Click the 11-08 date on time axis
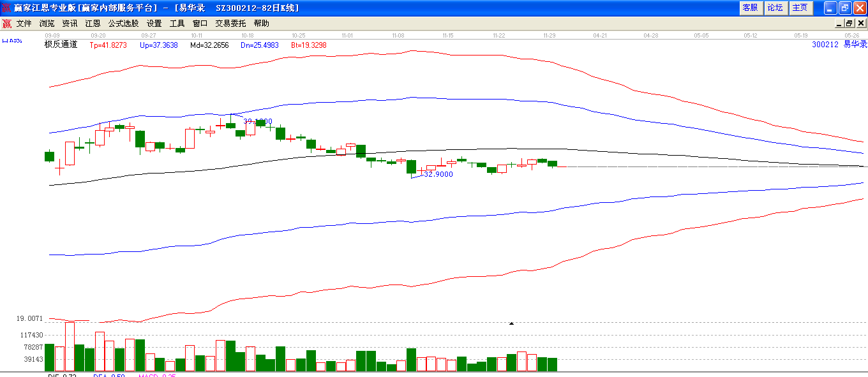Image resolution: width=868 pixels, height=377 pixels. (398, 36)
